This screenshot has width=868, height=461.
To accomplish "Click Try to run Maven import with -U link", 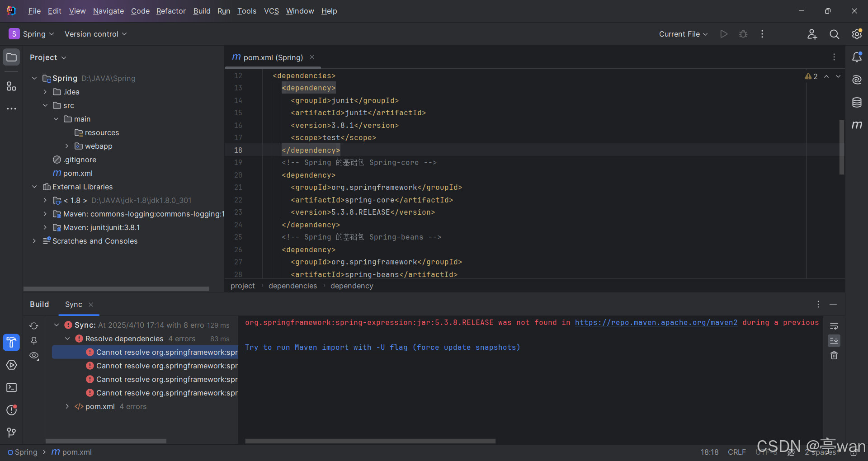I will (382, 347).
